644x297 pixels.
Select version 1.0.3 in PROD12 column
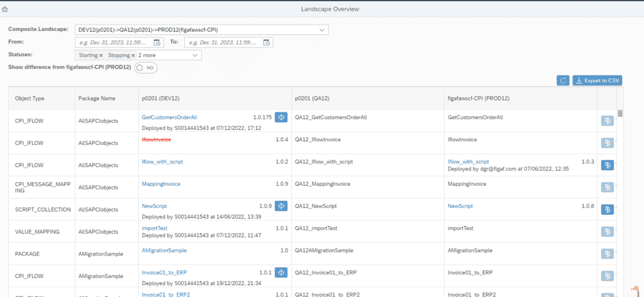(588, 161)
